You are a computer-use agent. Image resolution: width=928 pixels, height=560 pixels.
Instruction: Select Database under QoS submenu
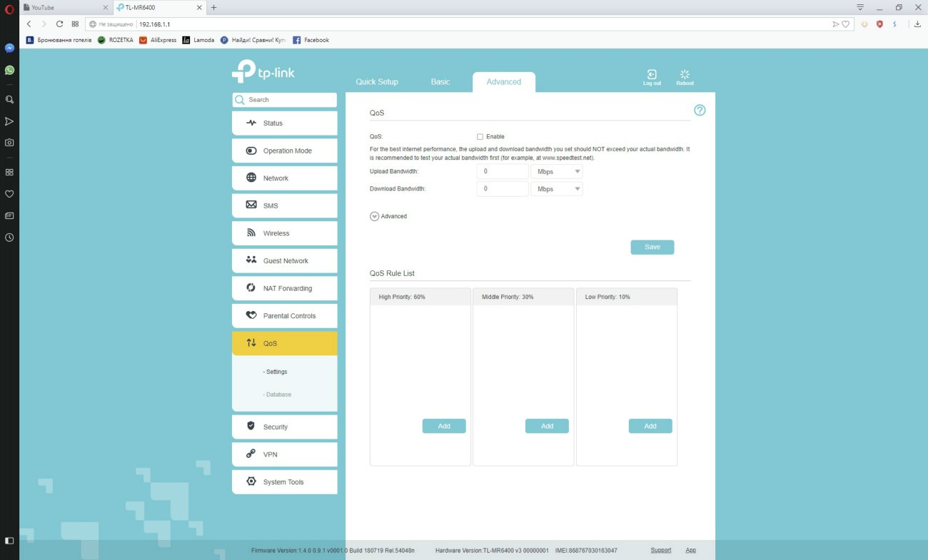click(x=278, y=394)
